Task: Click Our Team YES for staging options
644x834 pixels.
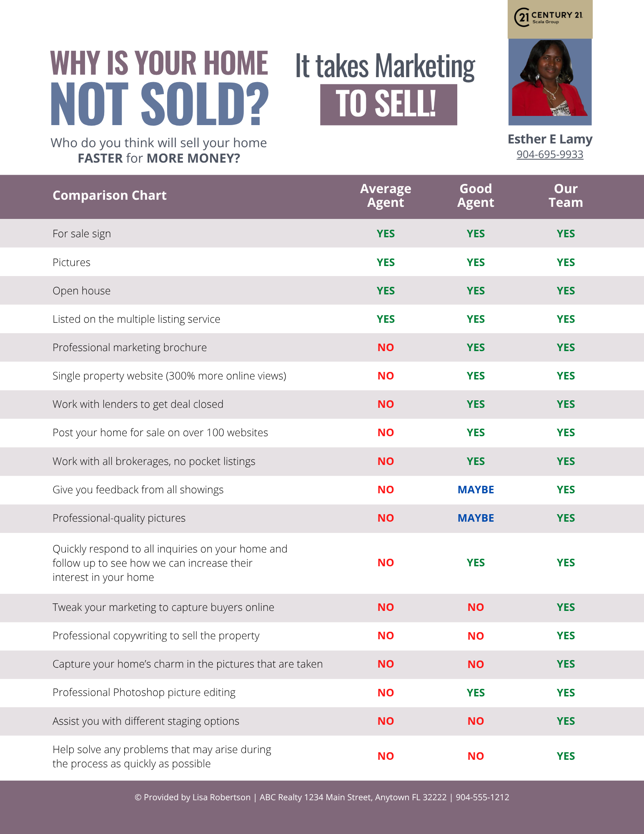Action: [566, 721]
